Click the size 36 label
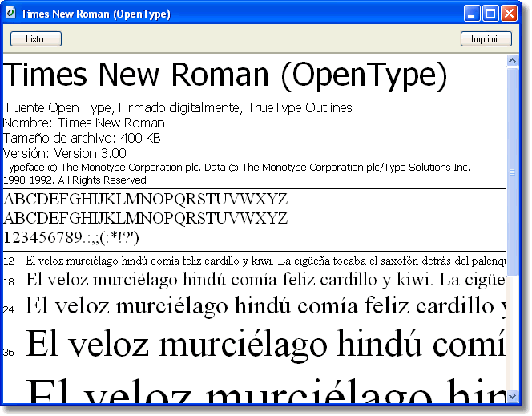 click(9, 352)
